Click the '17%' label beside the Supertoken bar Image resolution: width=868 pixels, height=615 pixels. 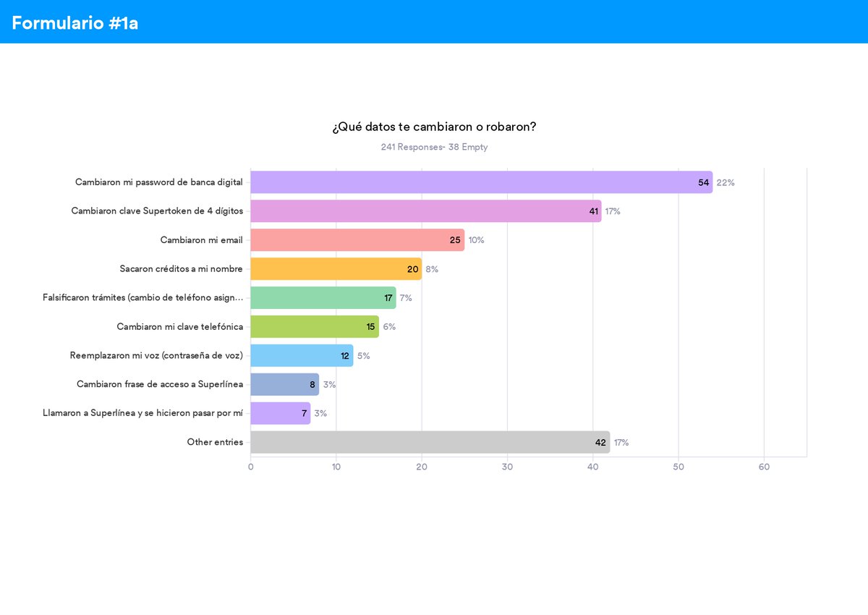pos(613,211)
